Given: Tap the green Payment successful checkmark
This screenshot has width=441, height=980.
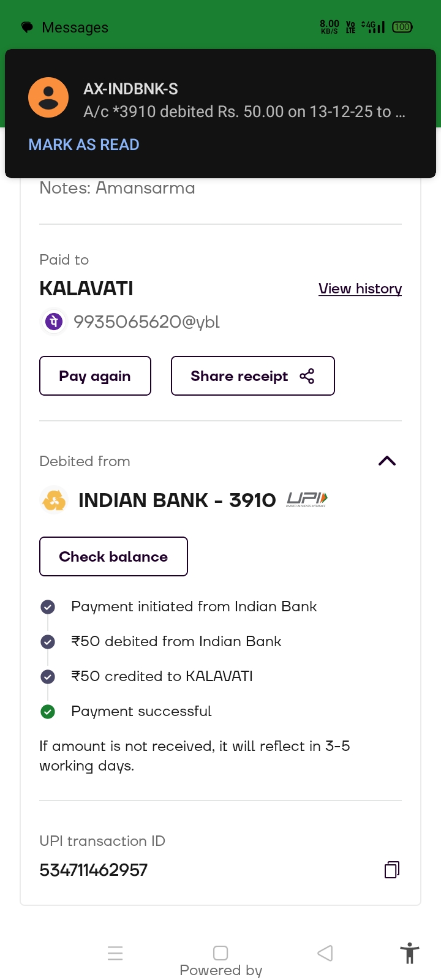Looking at the screenshot, I should point(48,712).
